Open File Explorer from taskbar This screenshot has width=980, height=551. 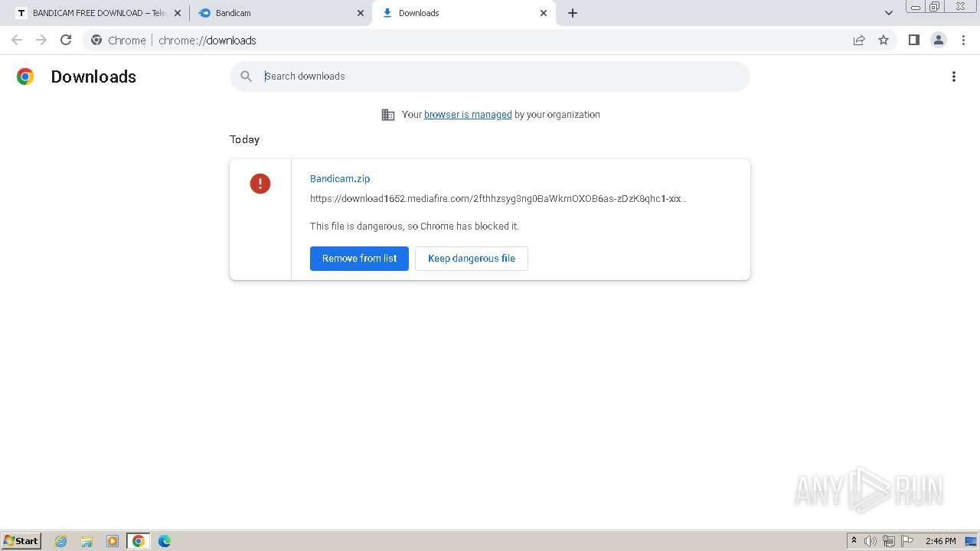87,541
